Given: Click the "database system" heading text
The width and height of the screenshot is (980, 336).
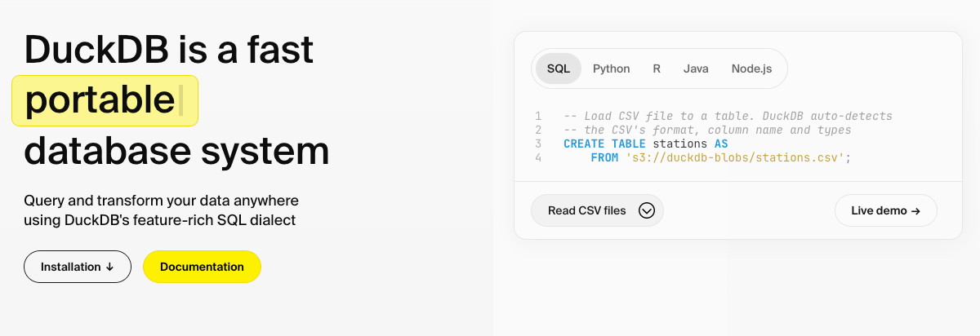Looking at the screenshot, I should coord(176,151).
